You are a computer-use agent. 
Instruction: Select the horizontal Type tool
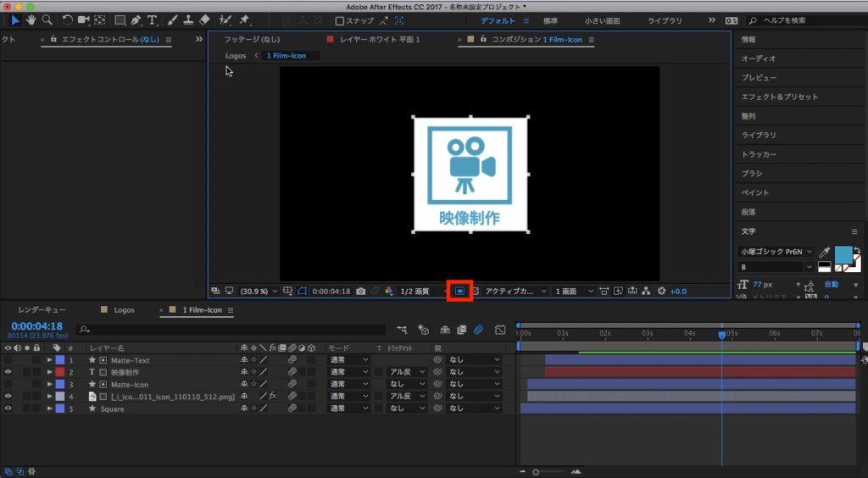click(152, 19)
